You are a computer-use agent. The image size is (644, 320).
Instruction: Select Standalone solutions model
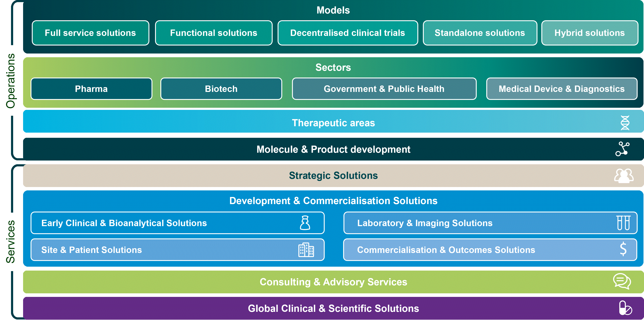(x=480, y=33)
